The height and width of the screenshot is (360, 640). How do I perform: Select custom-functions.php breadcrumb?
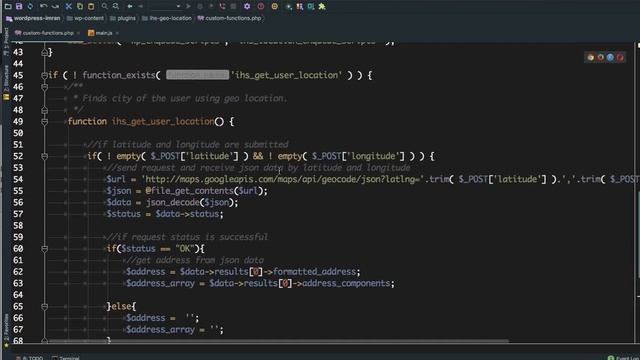click(x=229, y=18)
